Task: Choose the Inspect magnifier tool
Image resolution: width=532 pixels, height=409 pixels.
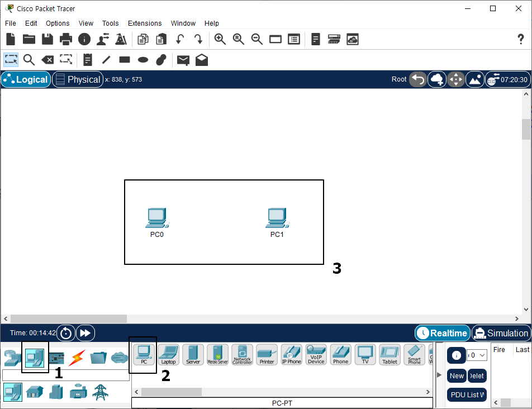Action: point(29,60)
